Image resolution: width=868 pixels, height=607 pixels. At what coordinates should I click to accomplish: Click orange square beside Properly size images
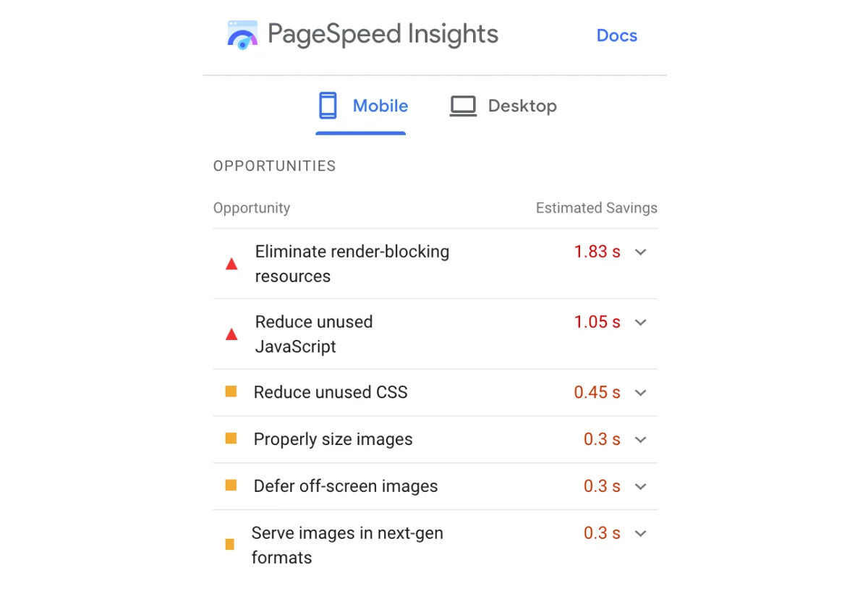(231, 438)
